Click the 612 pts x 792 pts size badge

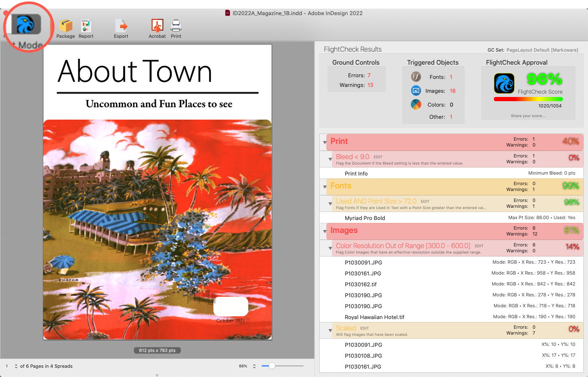[157, 350]
